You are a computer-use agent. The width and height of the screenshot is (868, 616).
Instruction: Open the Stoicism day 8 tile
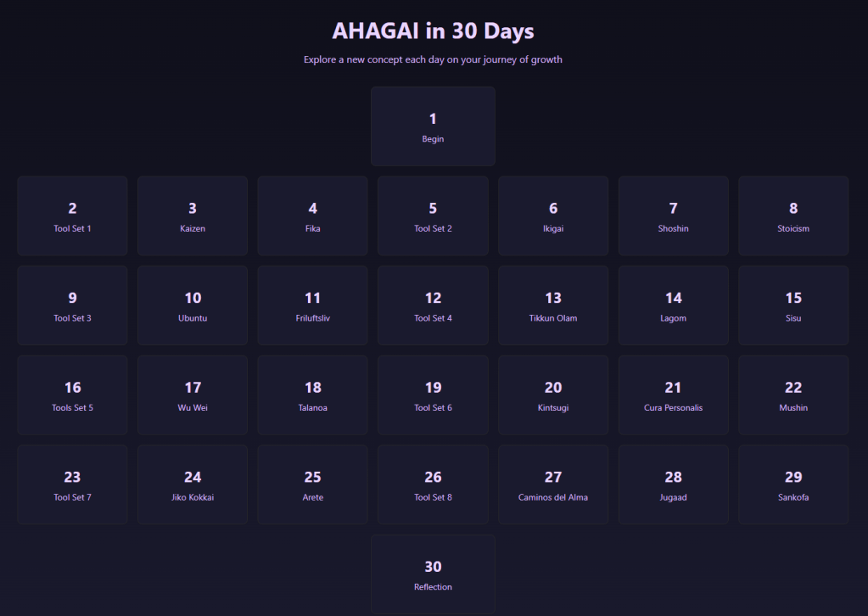tap(793, 216)
